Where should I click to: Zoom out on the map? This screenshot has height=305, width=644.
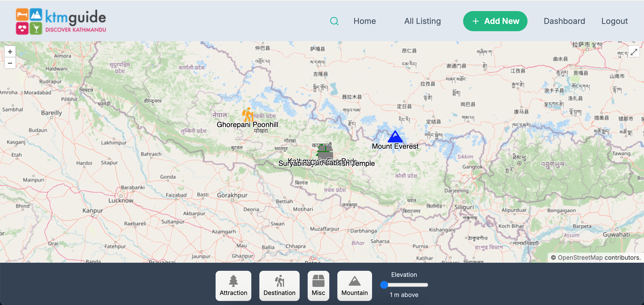pyautogui.click(x=10, y=63)
